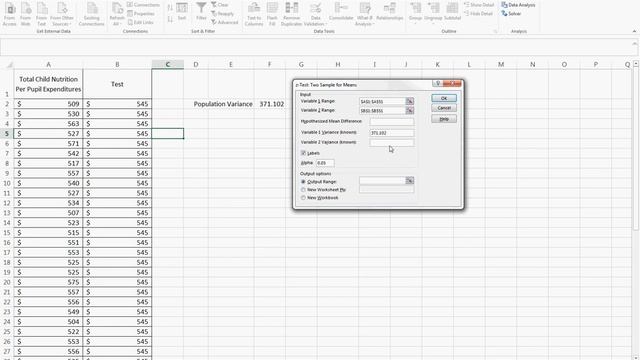Viewport: 640px width, 360px height.
Task: Click the From Access icon
Action: (x=9, y=14)
